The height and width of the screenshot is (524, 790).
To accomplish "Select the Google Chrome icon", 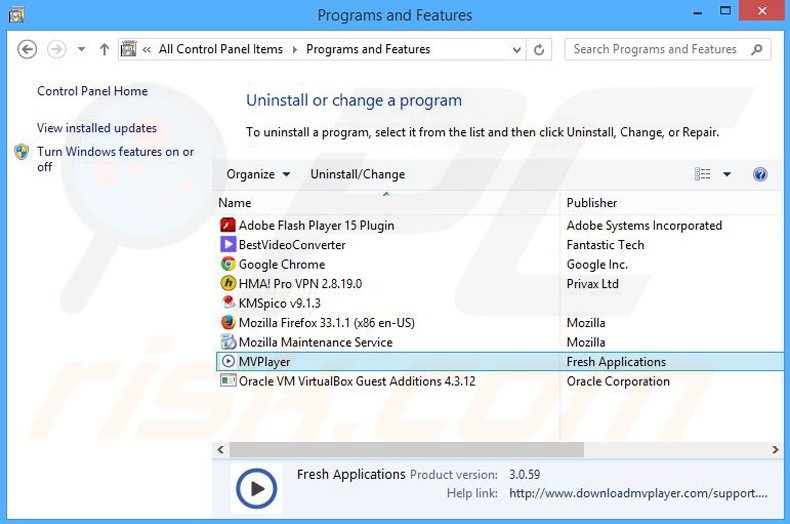I will pos(228,264).
